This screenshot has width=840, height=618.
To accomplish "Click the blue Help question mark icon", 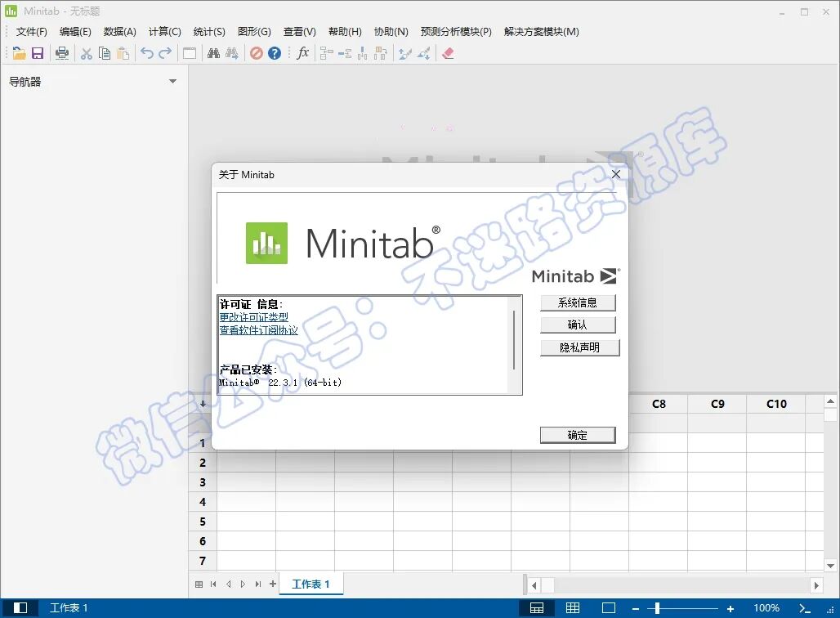I will pos(275,53).
